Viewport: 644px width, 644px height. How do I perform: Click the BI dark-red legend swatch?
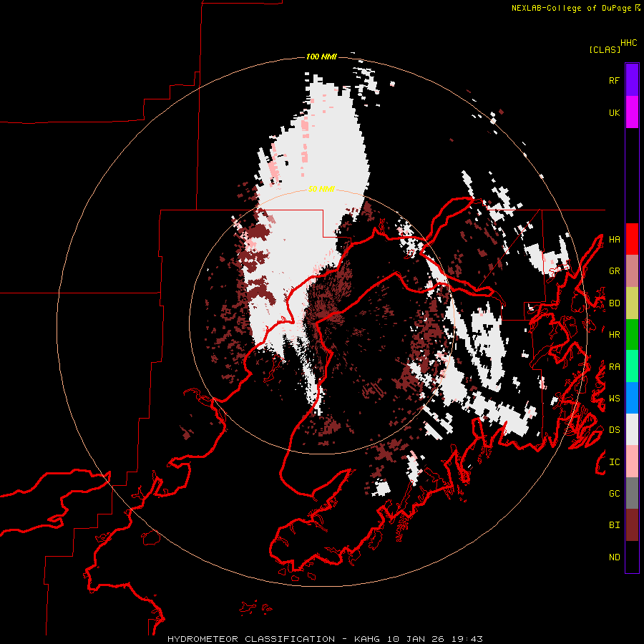click(x=632, y=525)
